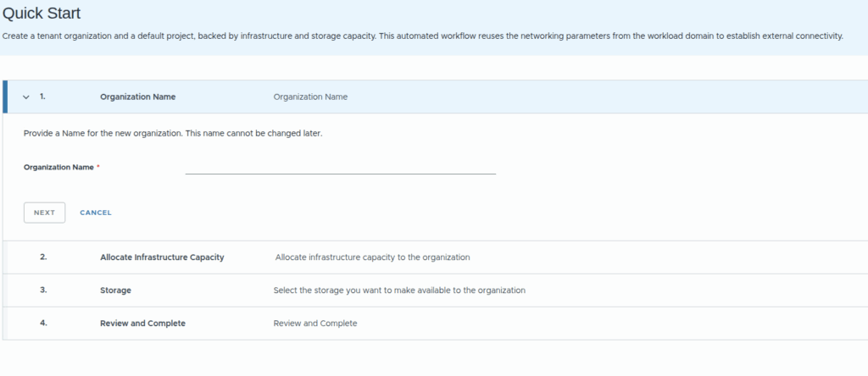Click step number 3 in the stepper
Screen dimensions: 868x376
point(43,290)
